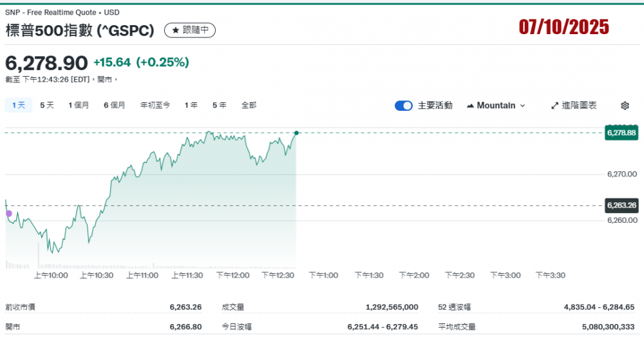Select the 1天 time range tab
The image size is (644, 342).
point(17,105)
